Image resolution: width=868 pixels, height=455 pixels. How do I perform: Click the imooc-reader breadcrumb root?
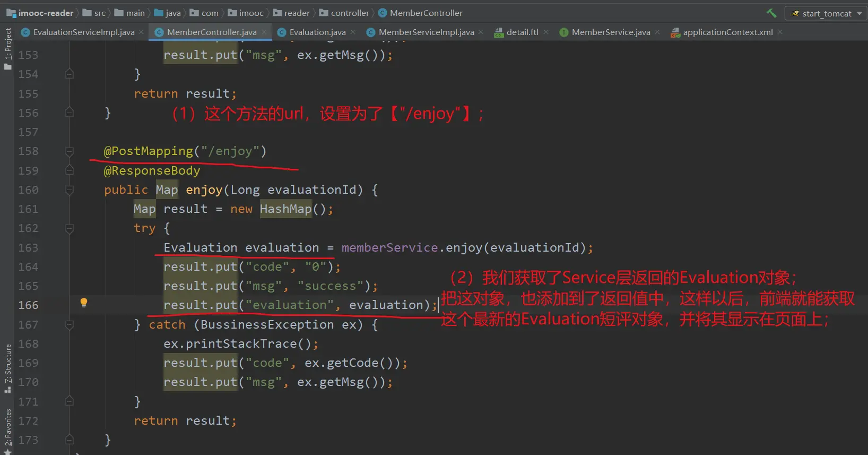[x=45, y=13]
